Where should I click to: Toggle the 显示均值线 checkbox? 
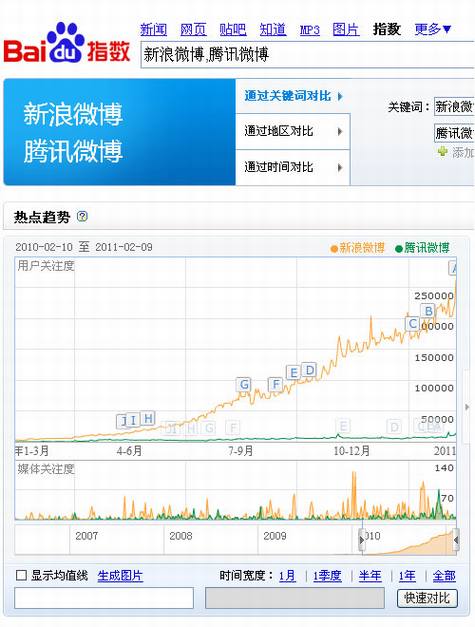21,575
